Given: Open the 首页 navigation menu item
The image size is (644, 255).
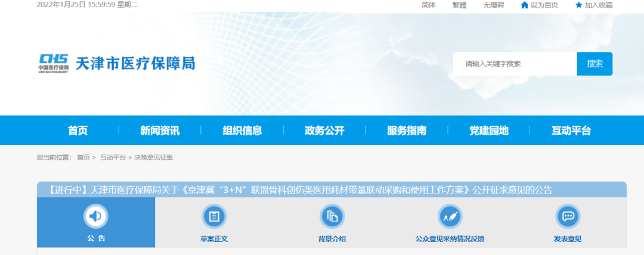Looking at the screenshot, I should point(78,131).
